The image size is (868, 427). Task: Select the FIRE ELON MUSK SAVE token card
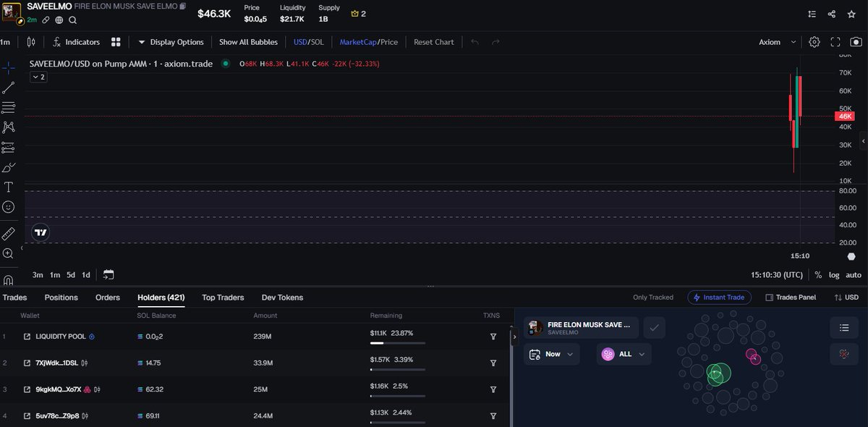(582, 328)
